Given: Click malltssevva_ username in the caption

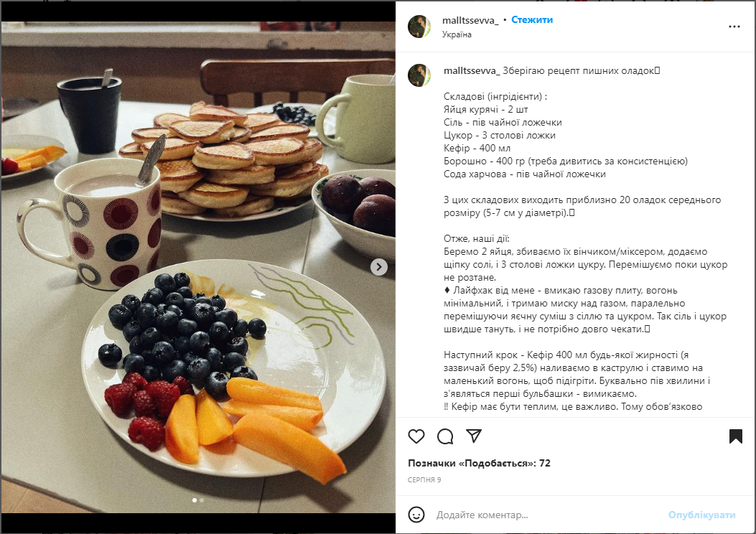Looking at the screenshot, I should tap(471, 71).
